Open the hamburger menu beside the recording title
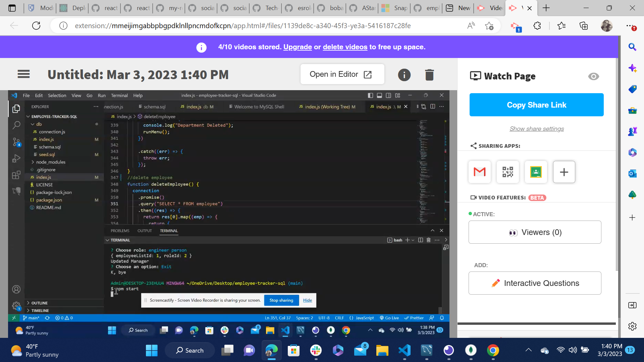 pyautogui.click(x=23, y=74)
